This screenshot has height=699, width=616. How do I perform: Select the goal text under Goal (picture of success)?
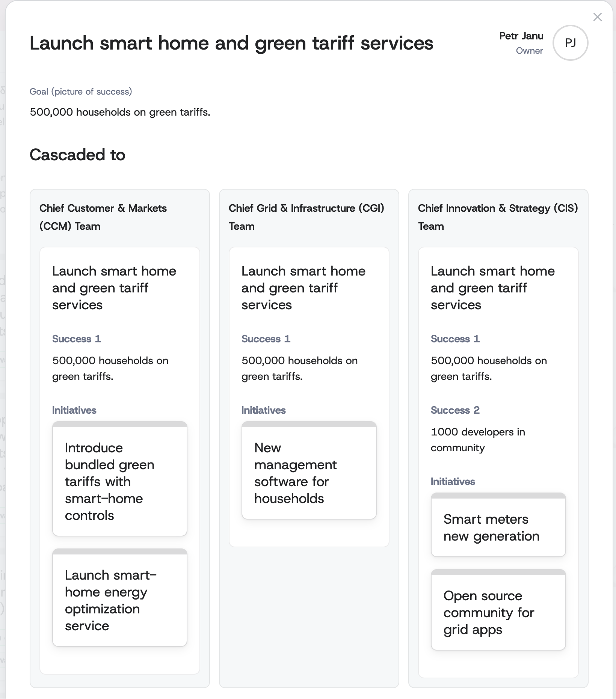pyautogui.click(x=120, y=112)
